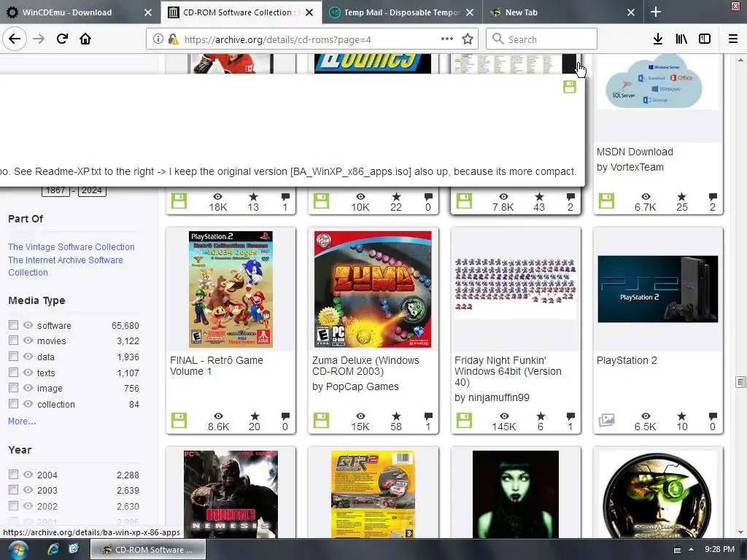Open the FINAL - Retrô Game Volume 1 title
Viewport: 747px width, 560px height.
pos(216,366)
